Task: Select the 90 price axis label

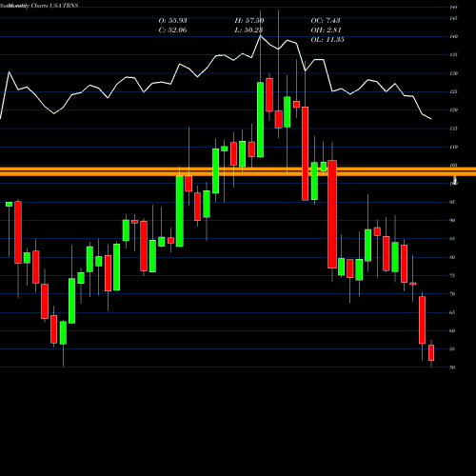Action: tap(452, 220)
